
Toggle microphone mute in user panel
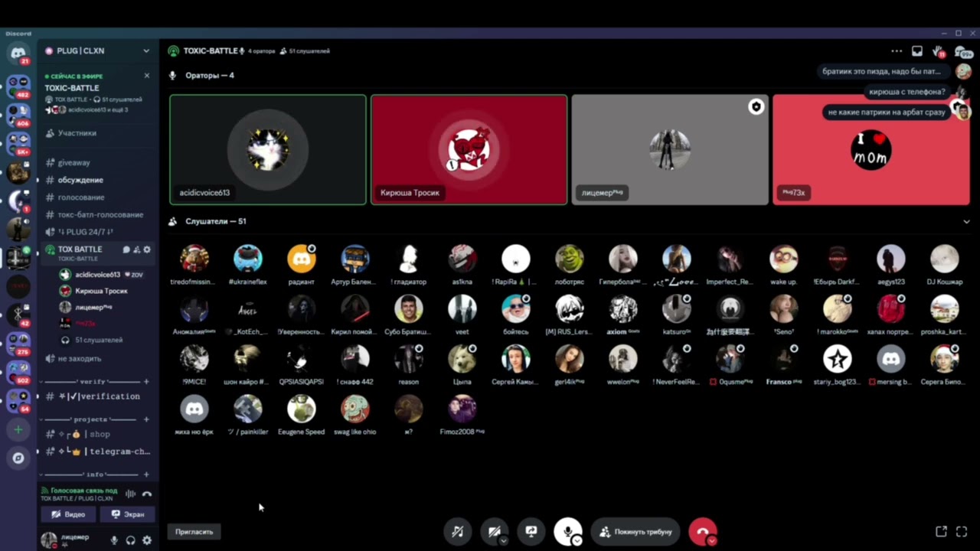coord(114,540)
